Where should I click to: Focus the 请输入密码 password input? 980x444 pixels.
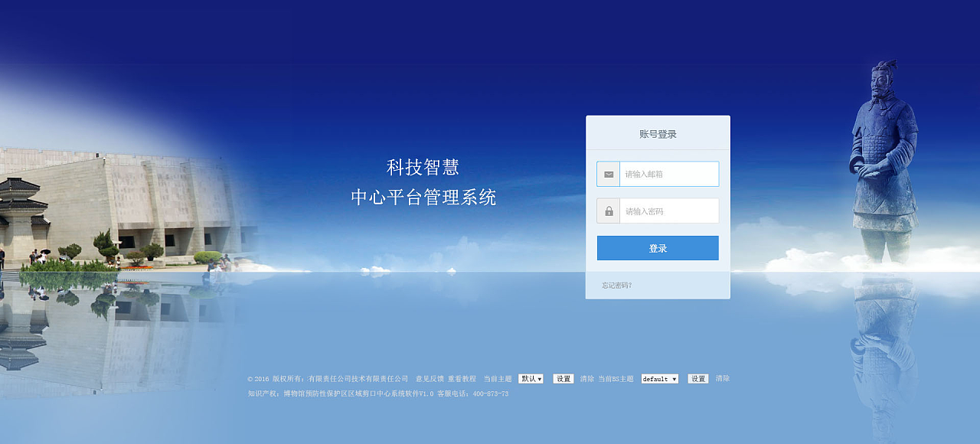click(669, 211)
